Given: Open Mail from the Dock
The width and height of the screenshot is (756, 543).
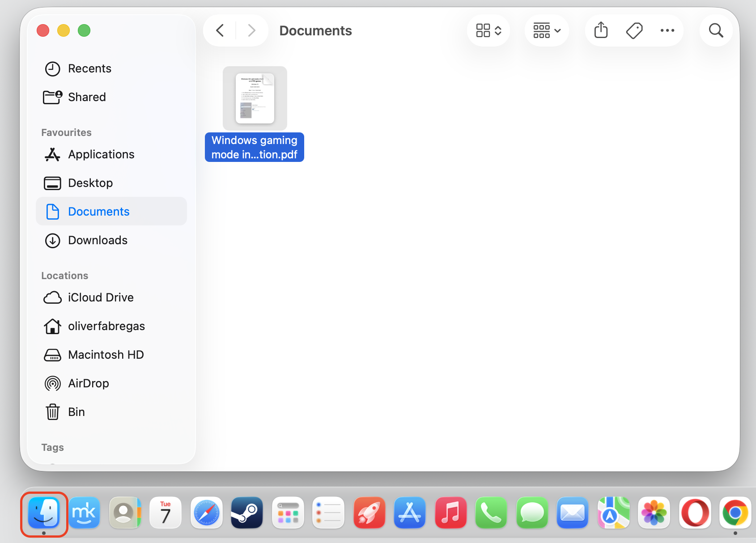Looking at the screenshot, I should click(x=573, y=513).
